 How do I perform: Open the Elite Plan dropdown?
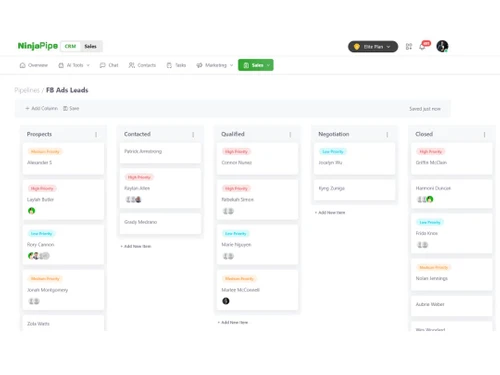pyautogui.click(x=373, y=47)
